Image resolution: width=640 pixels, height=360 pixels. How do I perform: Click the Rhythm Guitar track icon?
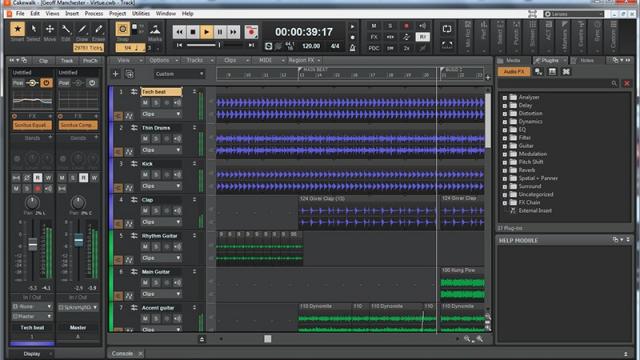(134, 236)
